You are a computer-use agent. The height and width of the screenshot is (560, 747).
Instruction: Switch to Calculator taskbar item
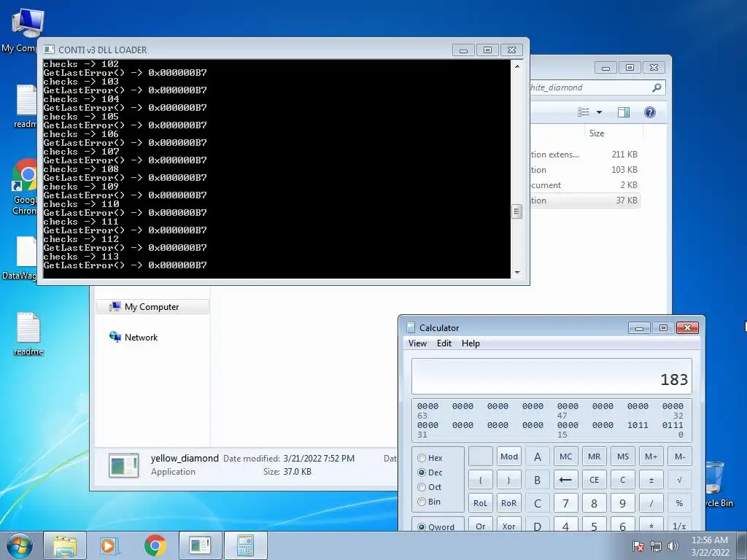(x=245, y=545)
